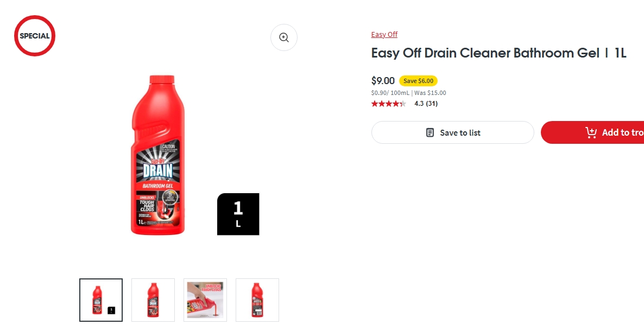Click the product title 'Easy Off Drain Cleaner'

click(x=498, y=53)
